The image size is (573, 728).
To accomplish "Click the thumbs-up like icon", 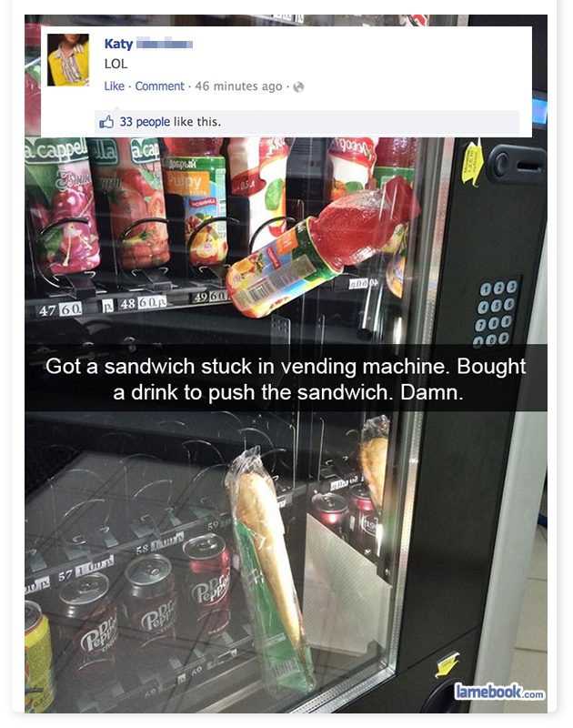I will [x=106, y=122].
